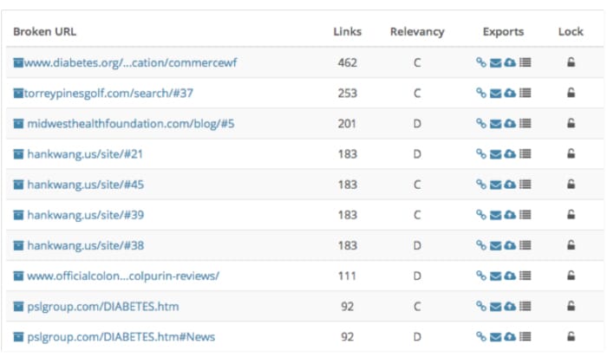Click cloud download icon for torreypinesgolf.com row
Image resolution: width=607 pixels, height=364 pixels.
coord(510,93)
